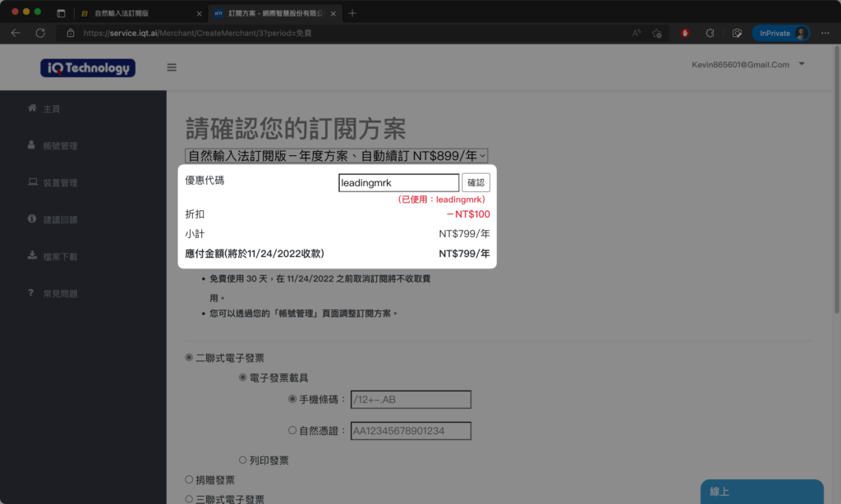
Task: Click the laptop icon beside 裝置管理
Action: [x=33, y=181]
